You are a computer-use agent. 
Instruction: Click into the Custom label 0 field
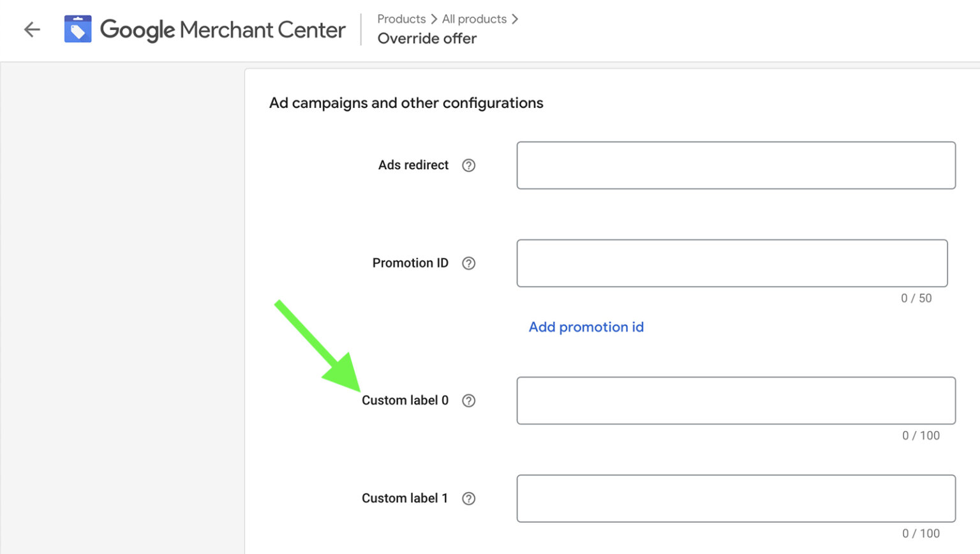point(736,400)
